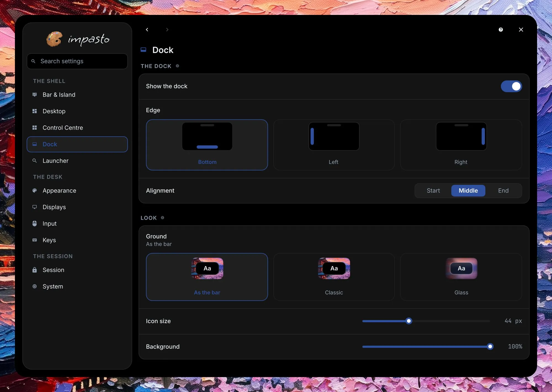Click the Search settings input field
Image resolution: width=552 pixels, height=392 pixels.
[x=77, y=61]
